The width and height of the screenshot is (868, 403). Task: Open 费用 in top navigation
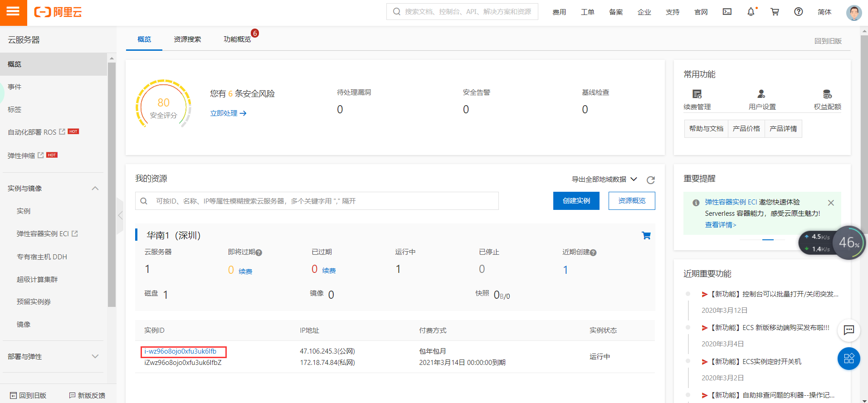559,12
